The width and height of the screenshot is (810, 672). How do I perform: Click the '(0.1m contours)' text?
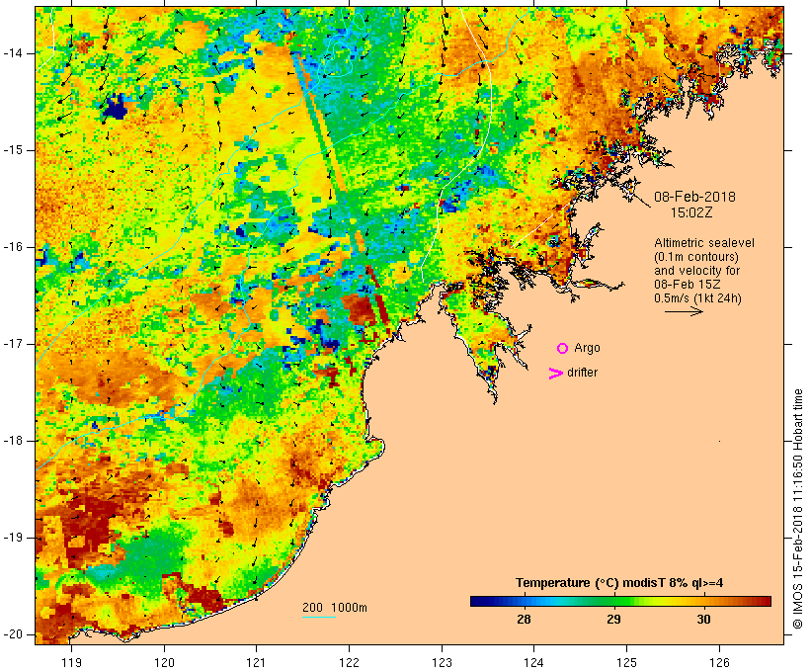click(x=696, y=257)
